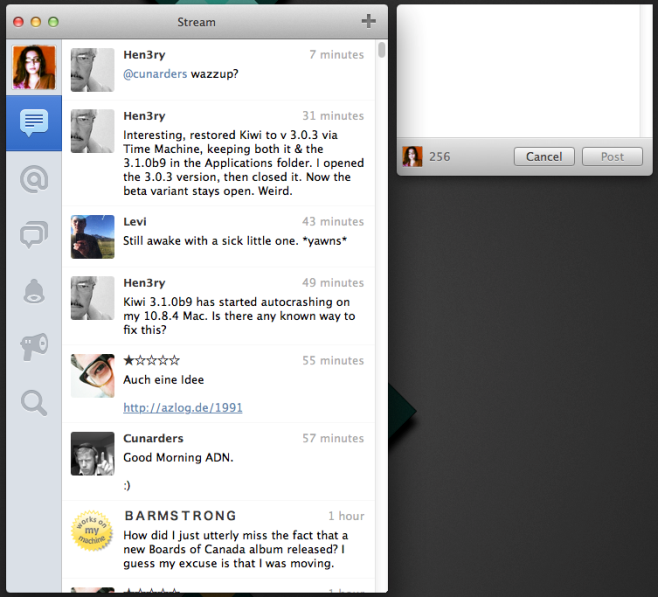Image resolution: width=658 pixels, height=597 pixels.
Task: Click the Post button in compose window
Action: tap(612, 156)
